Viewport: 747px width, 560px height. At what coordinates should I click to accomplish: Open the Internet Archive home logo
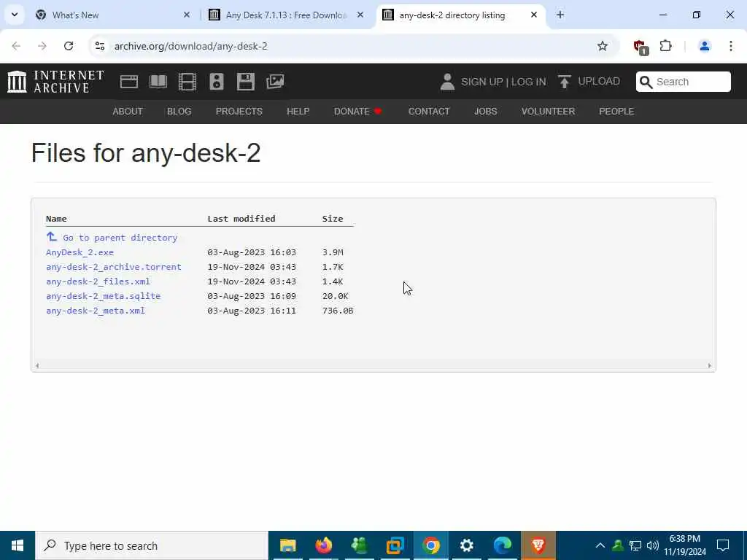[55, 82]
